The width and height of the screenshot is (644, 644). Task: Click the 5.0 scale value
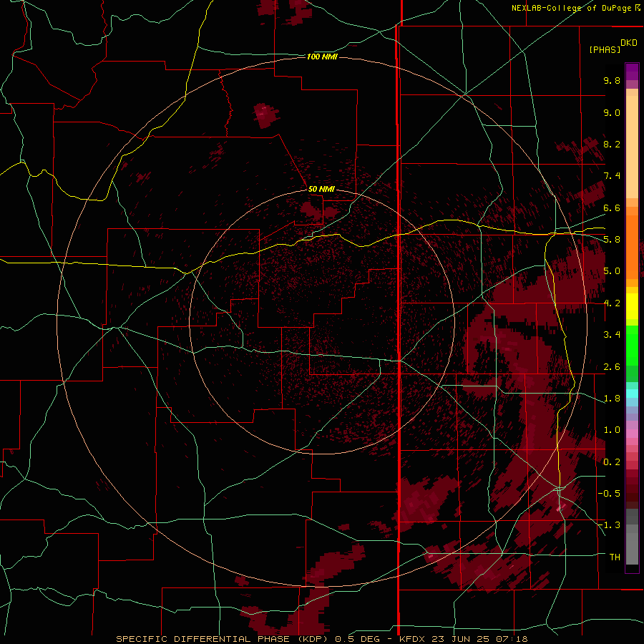pyautogui.click(x=612, y=271)
